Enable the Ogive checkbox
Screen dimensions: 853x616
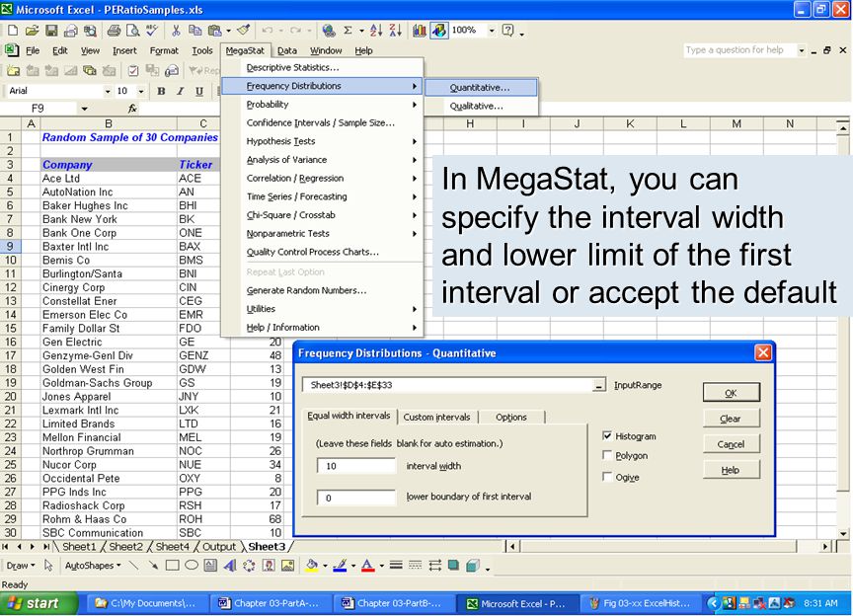[607, 477]
